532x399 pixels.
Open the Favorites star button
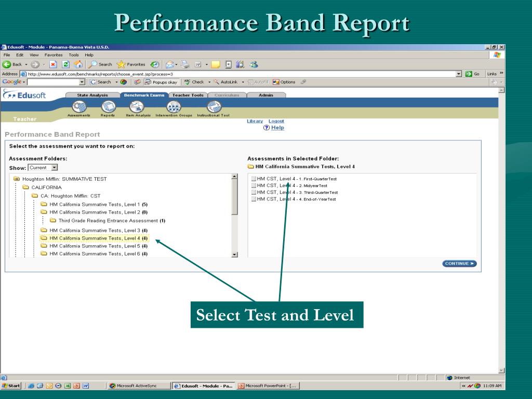131,64
